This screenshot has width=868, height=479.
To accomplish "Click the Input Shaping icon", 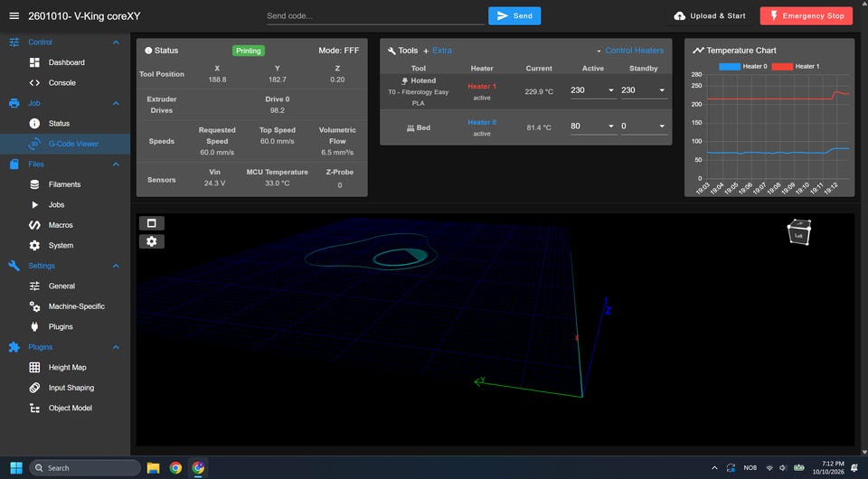I will tap(34, 388).
